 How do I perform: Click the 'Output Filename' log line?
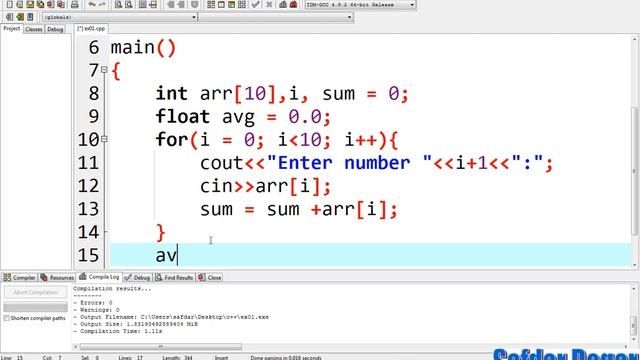point(171,317)
